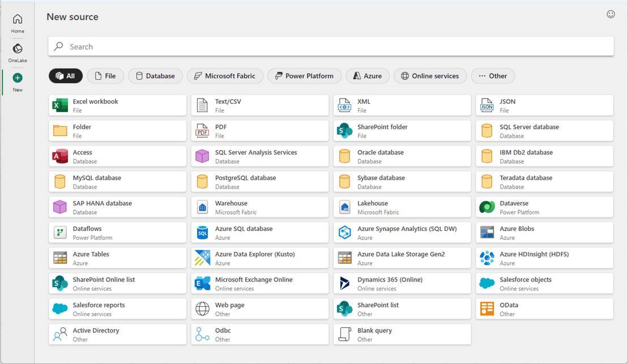Click the Odbc connector icon

pyautogui.click(x=202, y=334)
